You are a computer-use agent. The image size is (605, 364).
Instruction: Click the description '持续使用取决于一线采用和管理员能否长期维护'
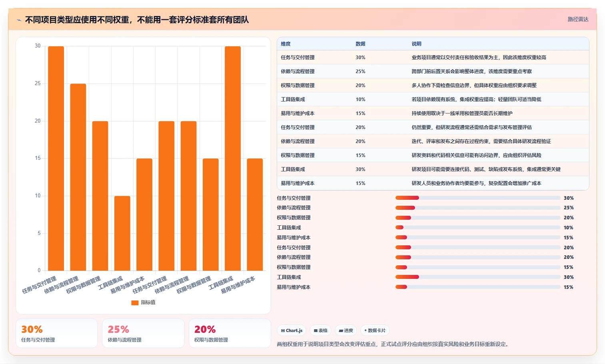click(462, 113)
